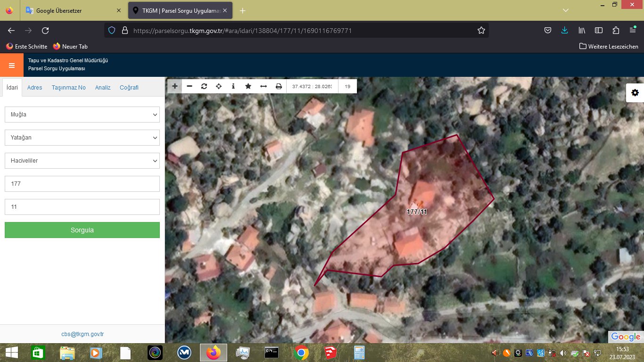644x362 pixels.
Task: Click the cbs@tkgm.gov.tr email link
Action: 83,334
